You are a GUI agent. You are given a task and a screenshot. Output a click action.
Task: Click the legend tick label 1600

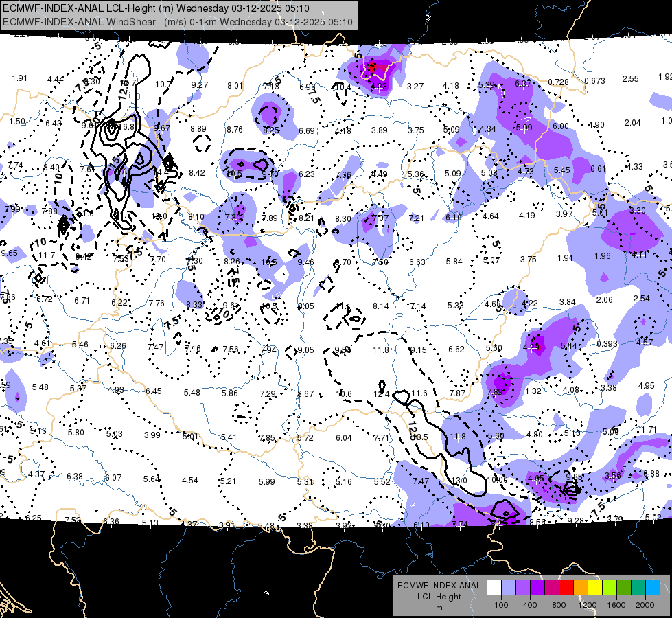616,605
